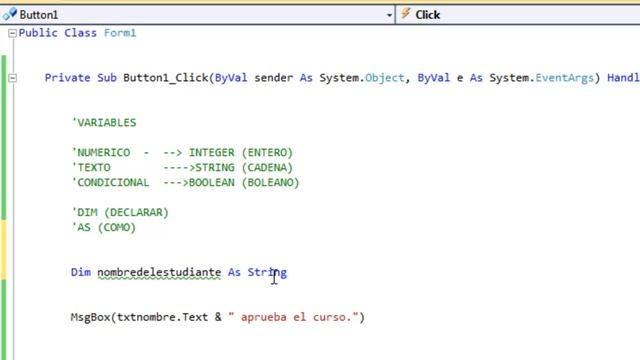Click the 'VARIABLES comment line

[x=104, y=122]
